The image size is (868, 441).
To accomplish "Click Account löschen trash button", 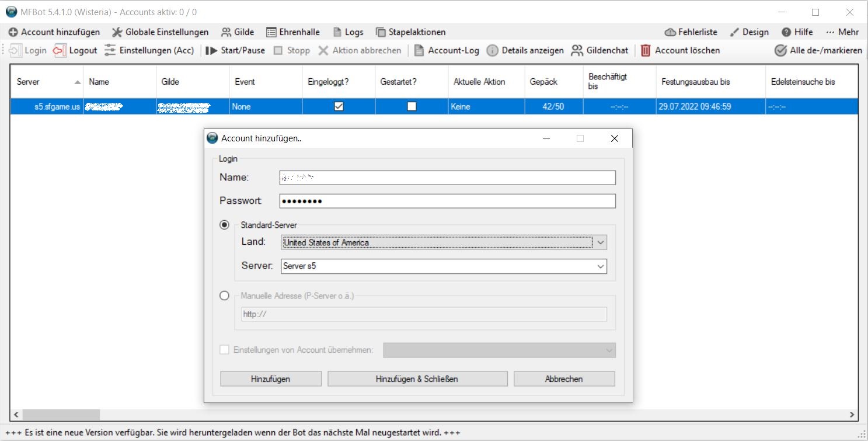I will [680, 50].
